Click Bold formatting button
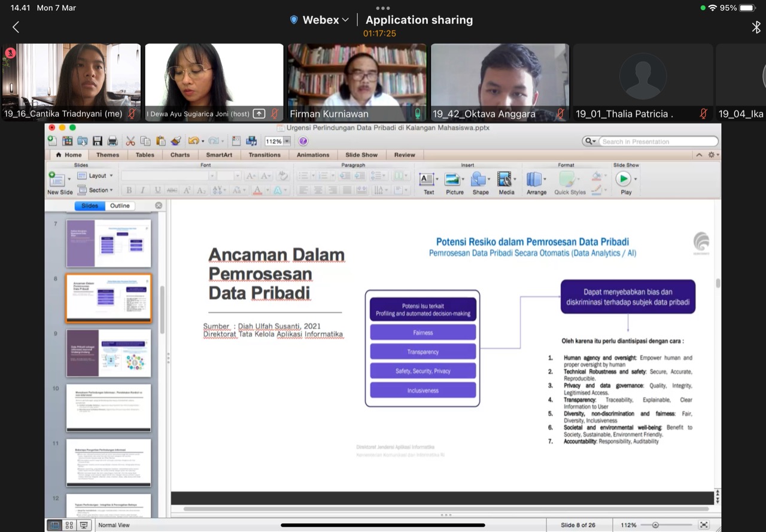This screenshot has height=532, width=766. (129, 190)
